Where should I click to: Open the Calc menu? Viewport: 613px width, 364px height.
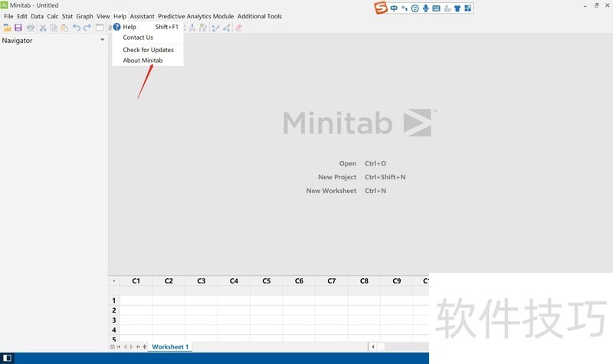click(x=53, y=16)
